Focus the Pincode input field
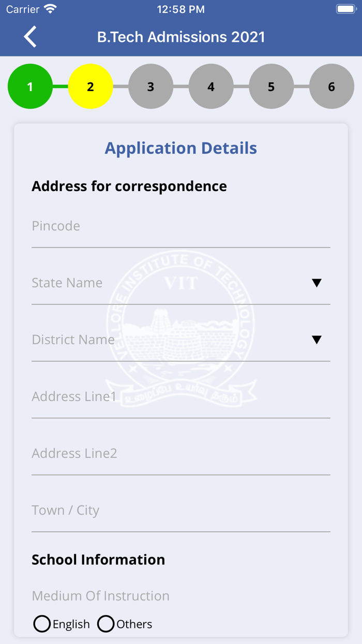 tap(181, 226)
